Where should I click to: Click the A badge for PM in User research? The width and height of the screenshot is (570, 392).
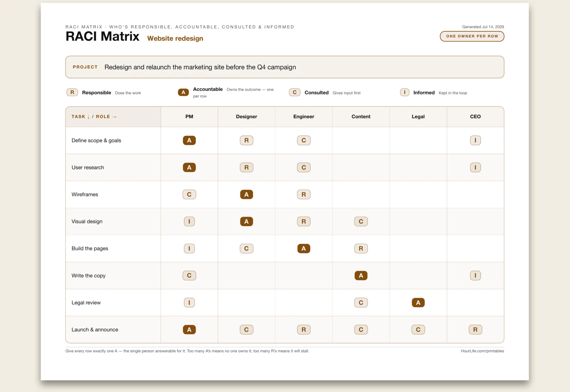pyautogui.click(x=189, y=167)
